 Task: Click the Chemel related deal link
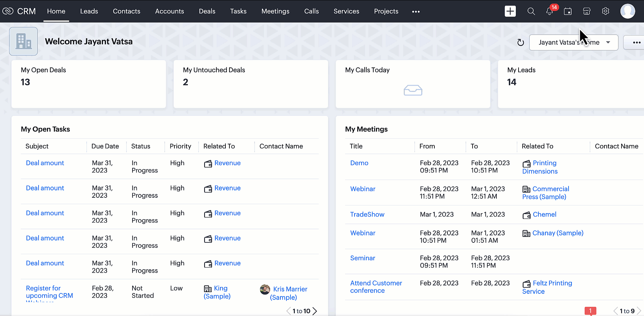point(544,215)
